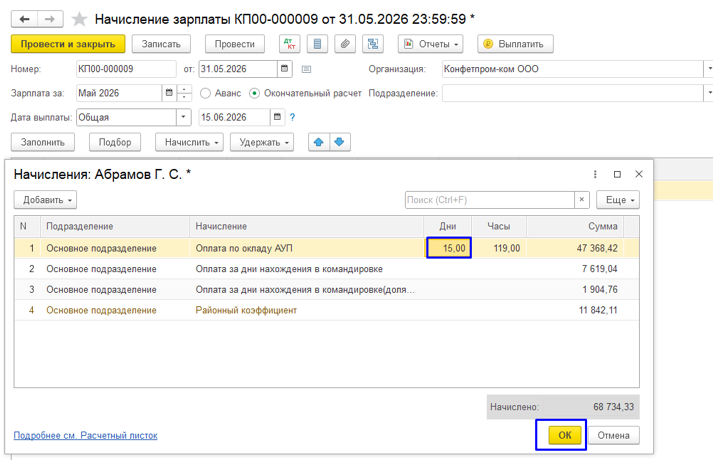The height and width of the screenshot is (470, 722).
Task: Move row up with blue up arrow
Action: (319, 142)
